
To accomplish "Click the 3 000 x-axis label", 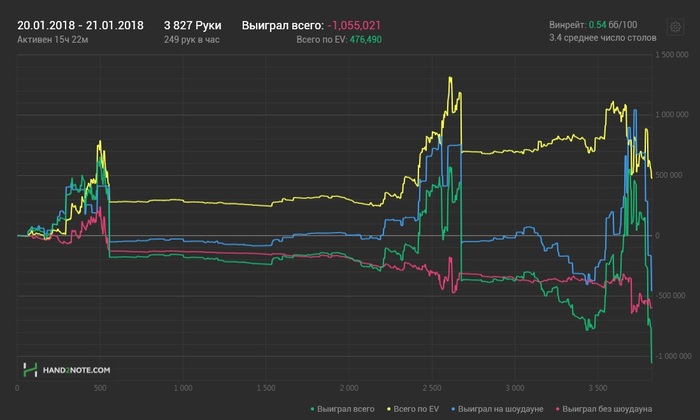I will pos(515,388).
